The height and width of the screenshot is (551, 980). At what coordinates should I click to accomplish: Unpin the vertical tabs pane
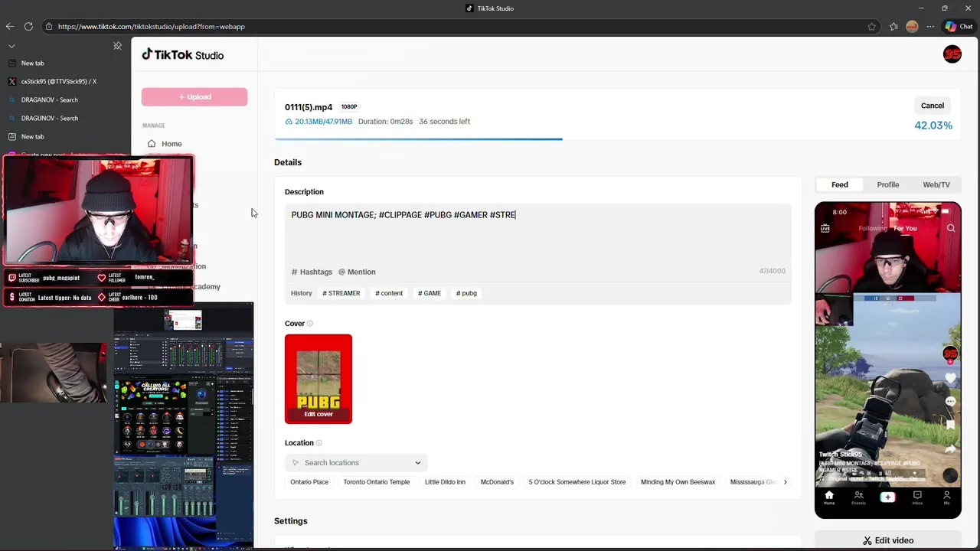coord(117,46)
